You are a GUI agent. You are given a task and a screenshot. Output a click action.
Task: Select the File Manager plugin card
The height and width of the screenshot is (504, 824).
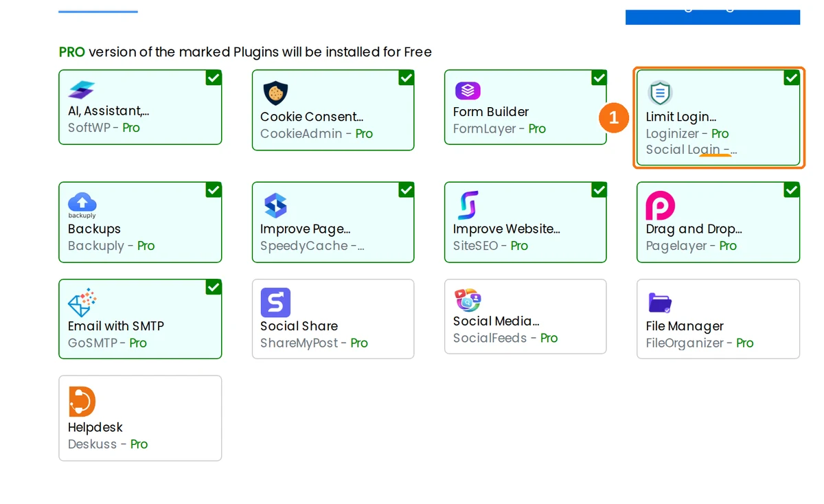pos(718,319)
